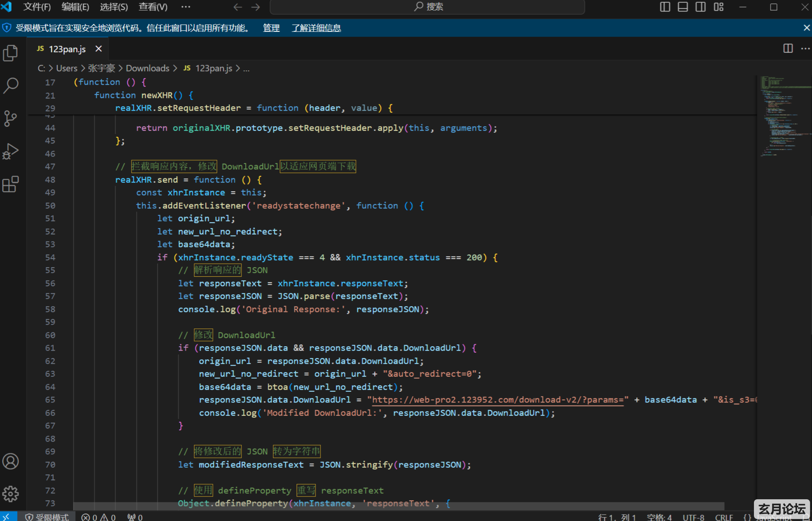The image size is (812, 521).
Task: Click line number 54 in the gutter
Action: pyautogui.click(x=50, y=257)
